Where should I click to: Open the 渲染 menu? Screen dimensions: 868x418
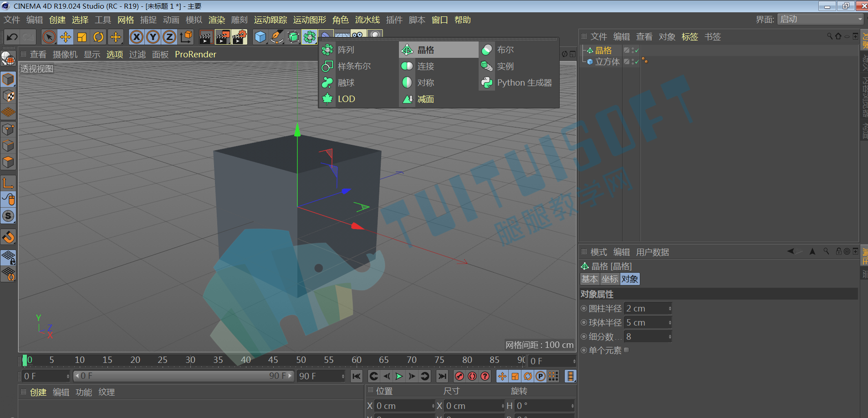click(217, 20)
